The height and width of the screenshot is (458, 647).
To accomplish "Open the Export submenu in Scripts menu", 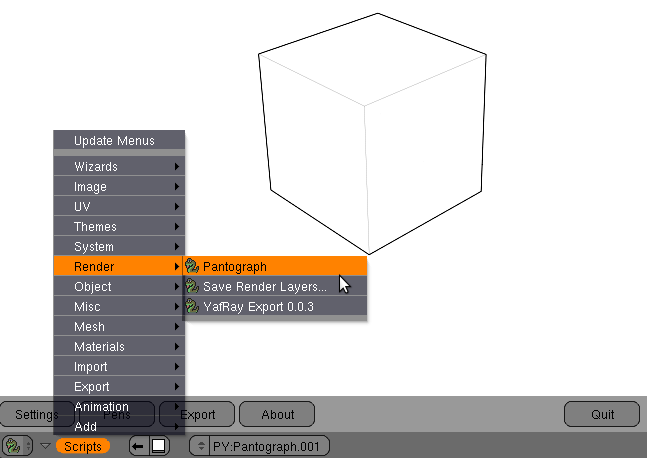I will [x=119, y=387].
